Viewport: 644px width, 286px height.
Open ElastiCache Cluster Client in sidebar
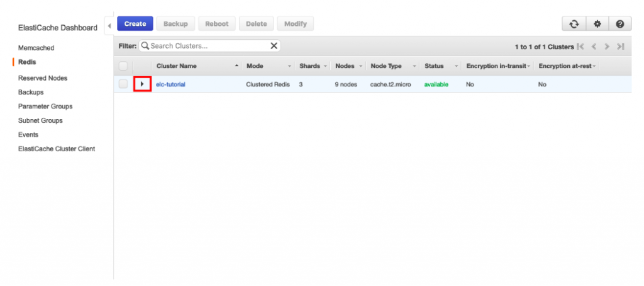pyautogui.click(x=57, y=149)
